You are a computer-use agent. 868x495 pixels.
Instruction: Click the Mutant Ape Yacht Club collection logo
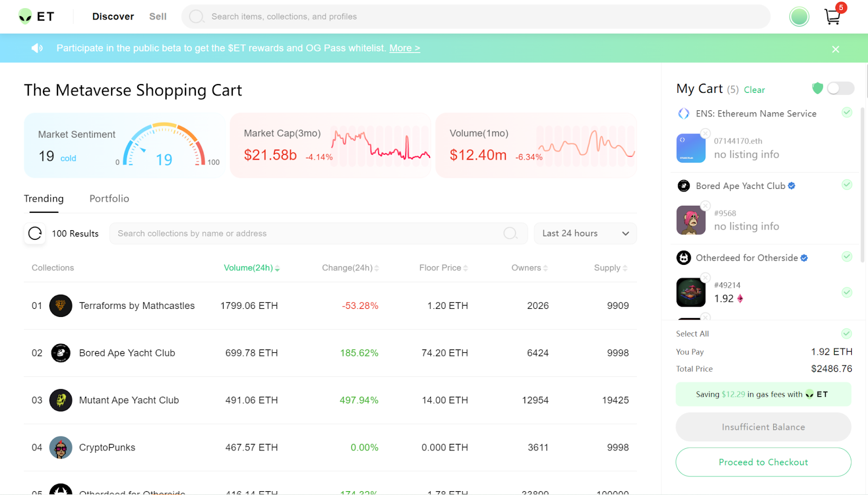pos(61,401)
